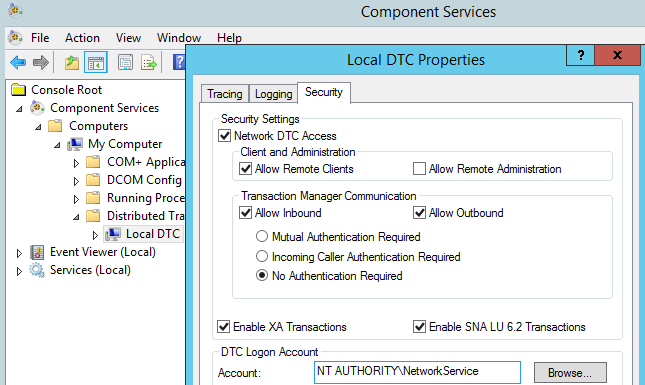This screenshot has height=385, width=645.
Task: Select Services (Local) label
Action: (x=90, y=270)
